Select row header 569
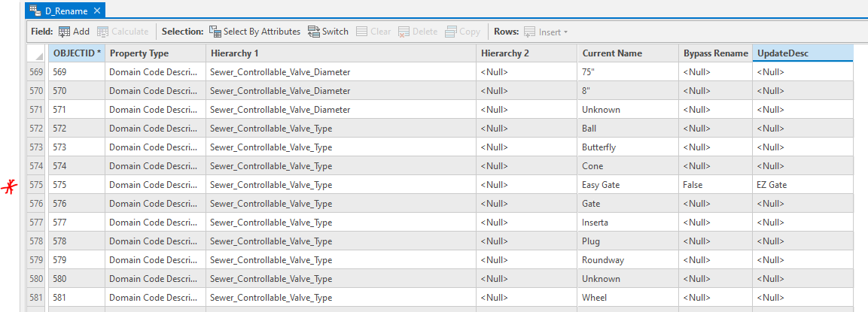This screenshot has height=312, width=868. tap(36, 72)
